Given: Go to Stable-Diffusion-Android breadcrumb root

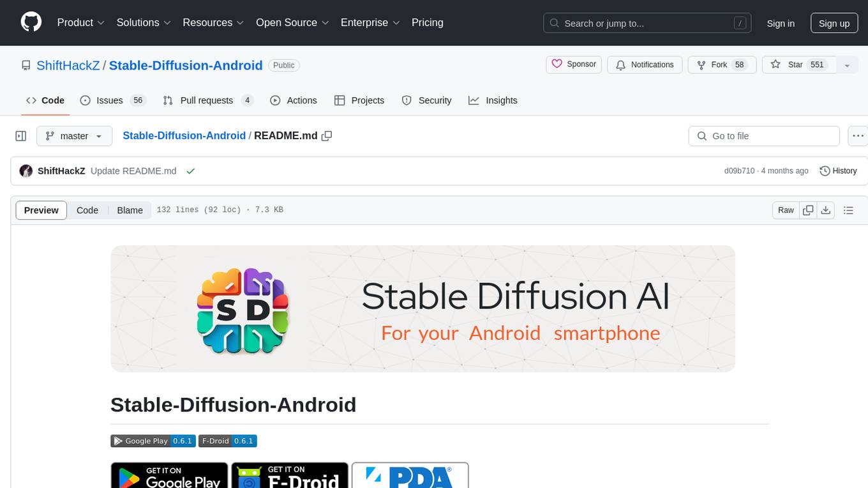Looking at the screenshot, I should click(184, 136).
